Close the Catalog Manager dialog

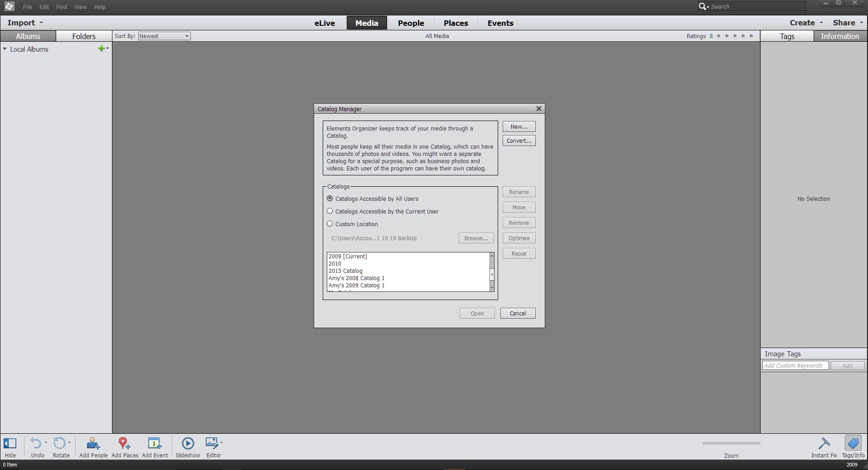tap(538, 108)
